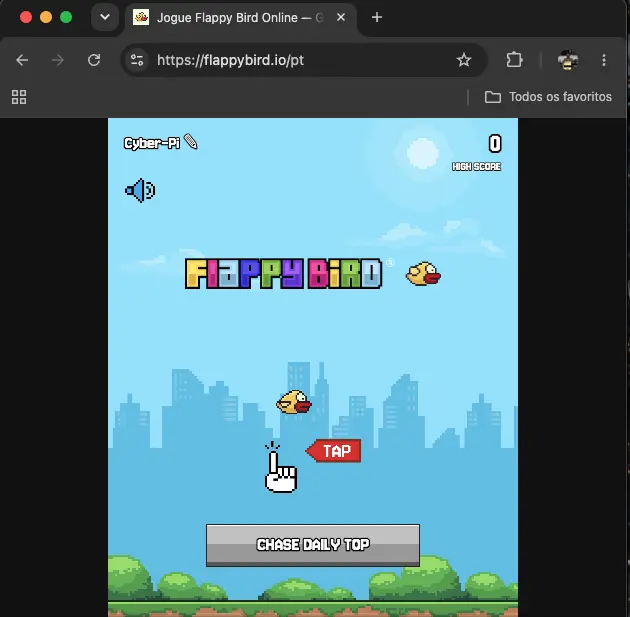Click the flying yellow bird in the city
Image resolution: width=630 pixels, height=617 pixels.
pos(294,402)
